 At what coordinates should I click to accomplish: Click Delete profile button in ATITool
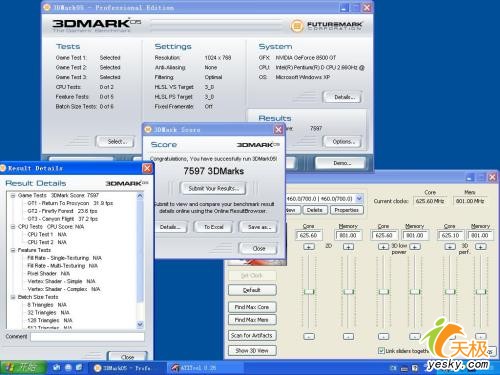(314, 210)
